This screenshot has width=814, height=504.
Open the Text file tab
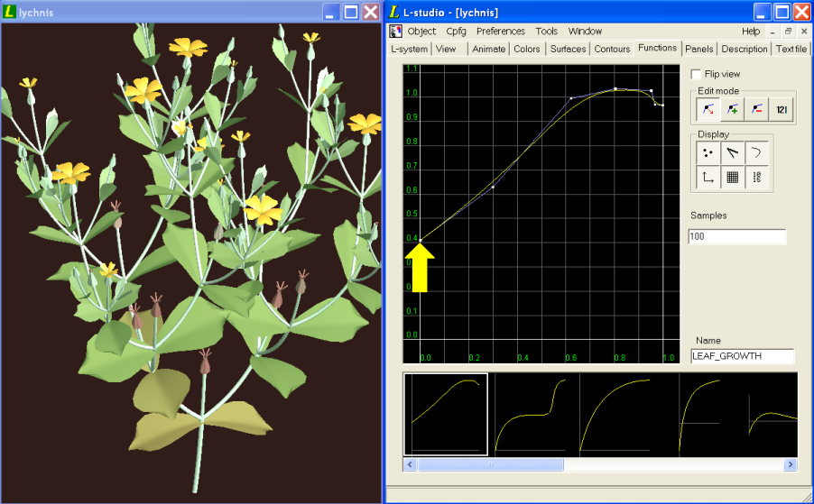[x=791, y=49]
